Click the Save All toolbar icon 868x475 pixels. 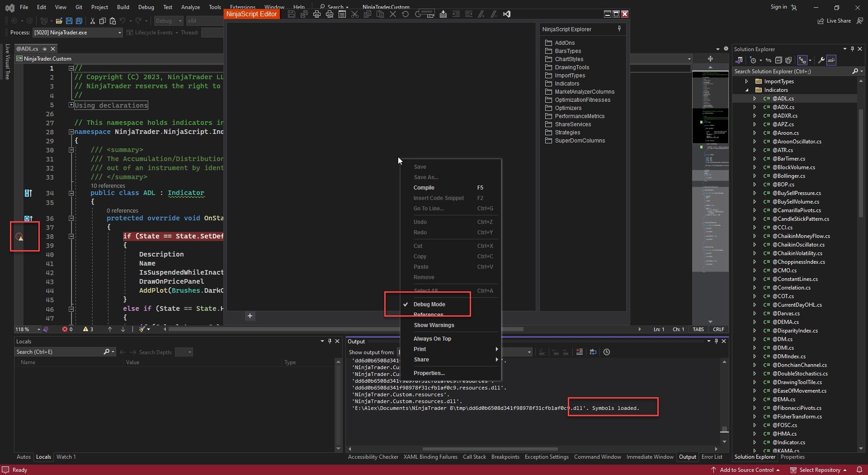click(x=79, y=21)
